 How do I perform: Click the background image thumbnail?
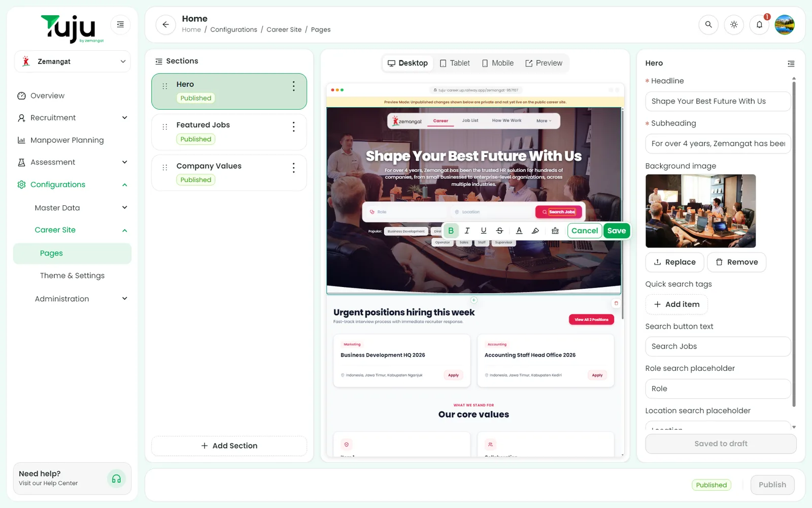click(x=700, y=211)
